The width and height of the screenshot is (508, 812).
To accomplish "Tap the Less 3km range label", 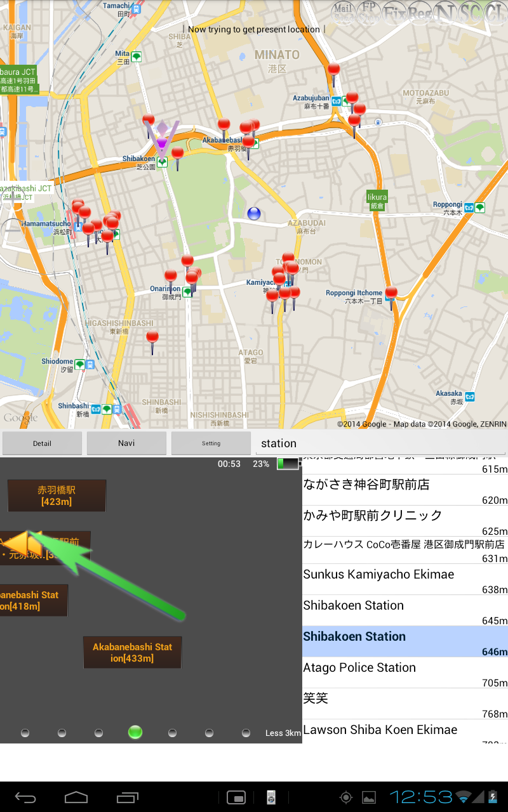I will [x=283, y=733].
